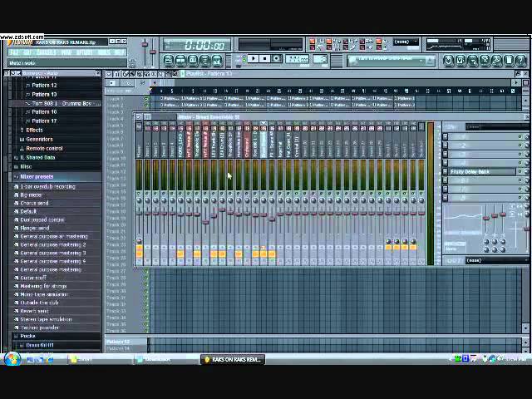
Task: Toggle mute on playlist Track 2
Action: pyautogui.click(x=146, y=106)
